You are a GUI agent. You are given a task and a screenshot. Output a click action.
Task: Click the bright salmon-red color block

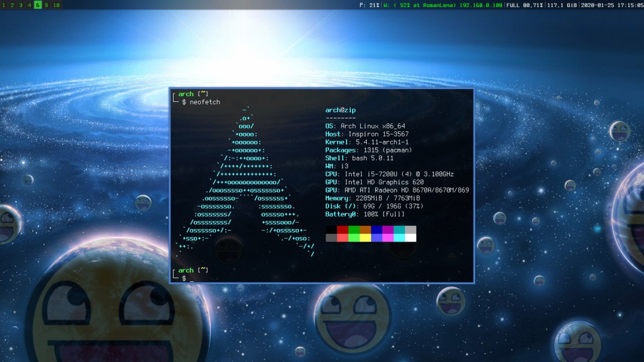tap(343, 238)
